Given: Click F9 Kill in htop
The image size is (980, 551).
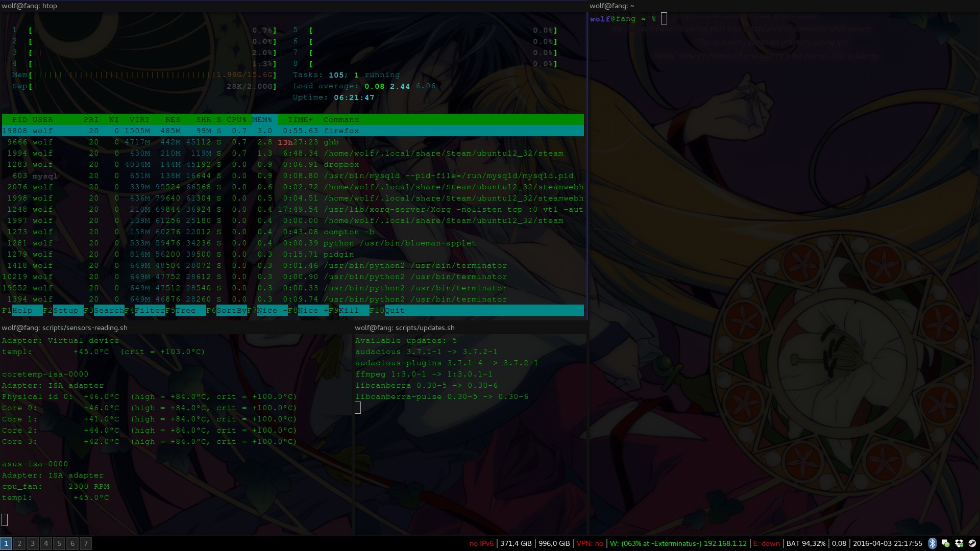Looking at the screenshot, I should (x=349, y=310).
